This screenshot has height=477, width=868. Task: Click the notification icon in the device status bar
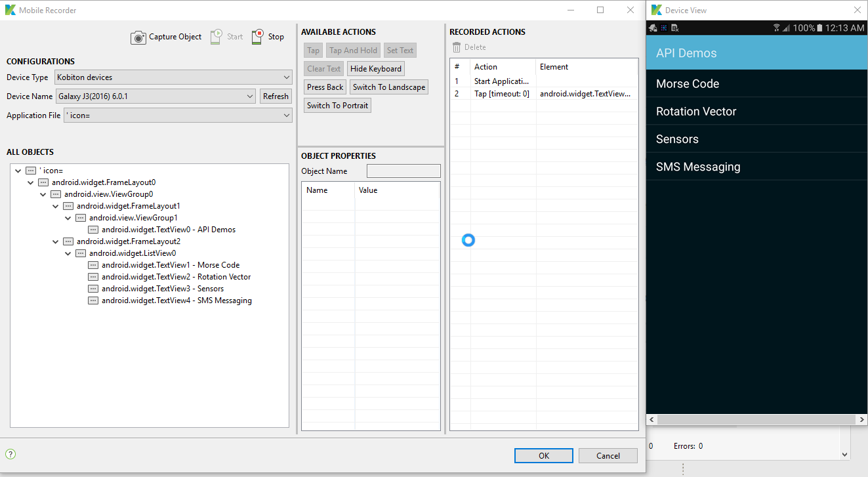pyautogui.click(x=652, y=28)
